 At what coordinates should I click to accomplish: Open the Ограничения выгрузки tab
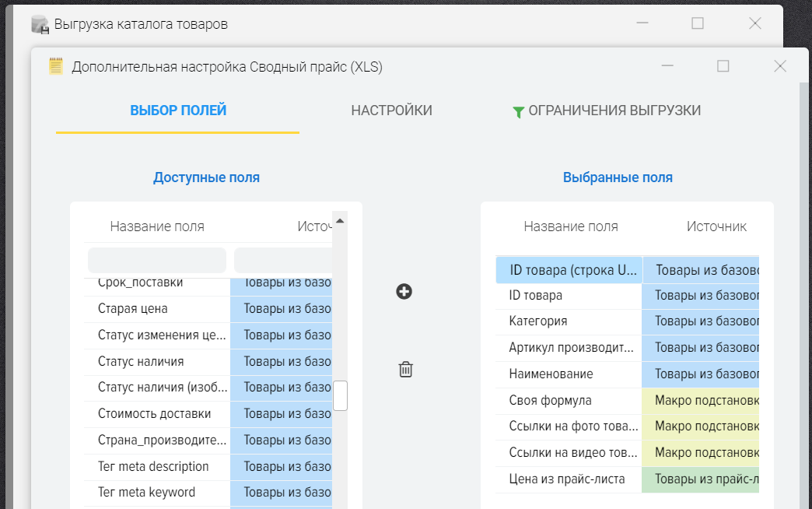tap(614, 111)
